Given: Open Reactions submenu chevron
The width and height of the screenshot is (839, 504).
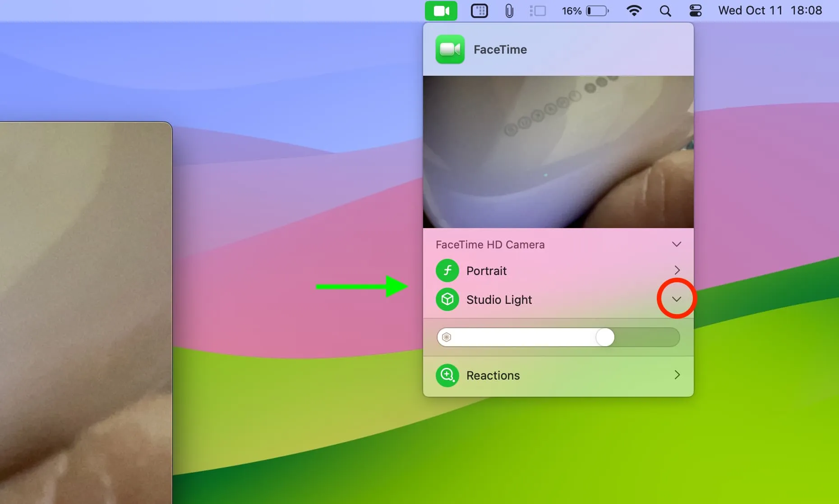Looking at the screenshot, I should click(x=677, y=375).
